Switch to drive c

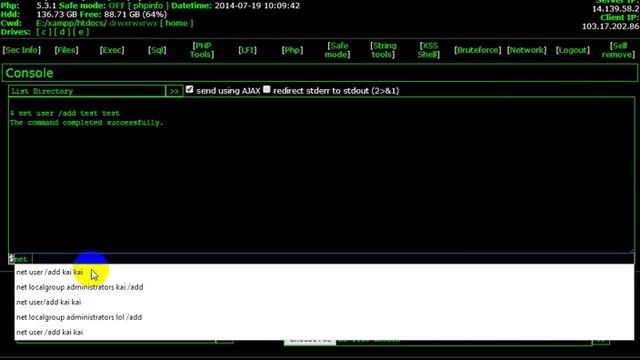(44, 32)
